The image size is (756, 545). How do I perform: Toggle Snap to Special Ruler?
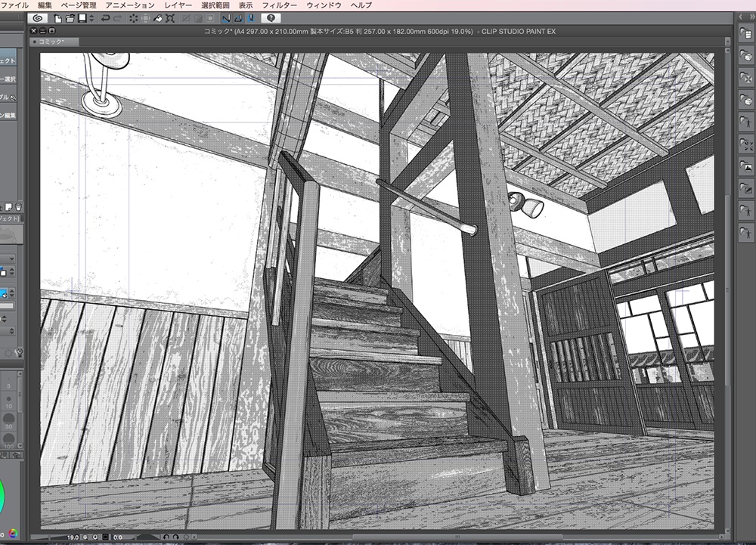[x=238, y=19]
